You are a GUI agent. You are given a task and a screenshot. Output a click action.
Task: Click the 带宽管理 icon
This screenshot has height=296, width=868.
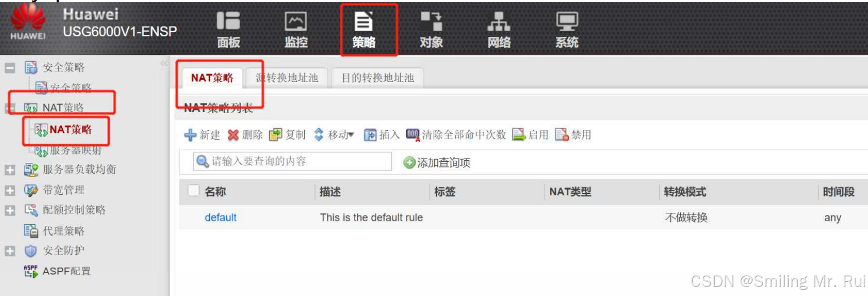31,190
